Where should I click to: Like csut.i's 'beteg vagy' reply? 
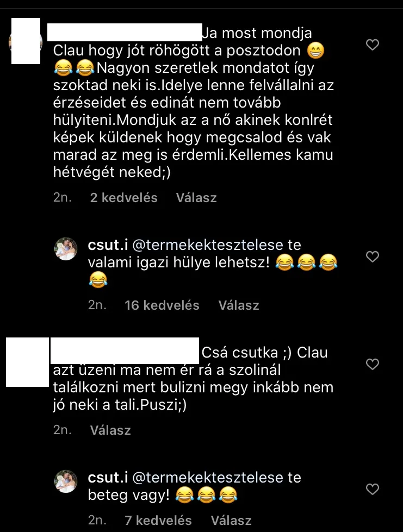[373, 489]
